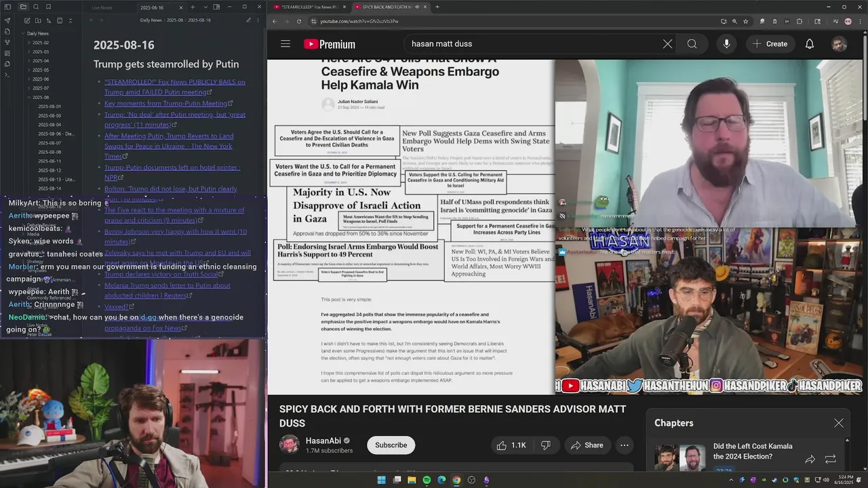Bookmark the page with star icon in Chrome
868x488 pixels.
click(746, 21)
